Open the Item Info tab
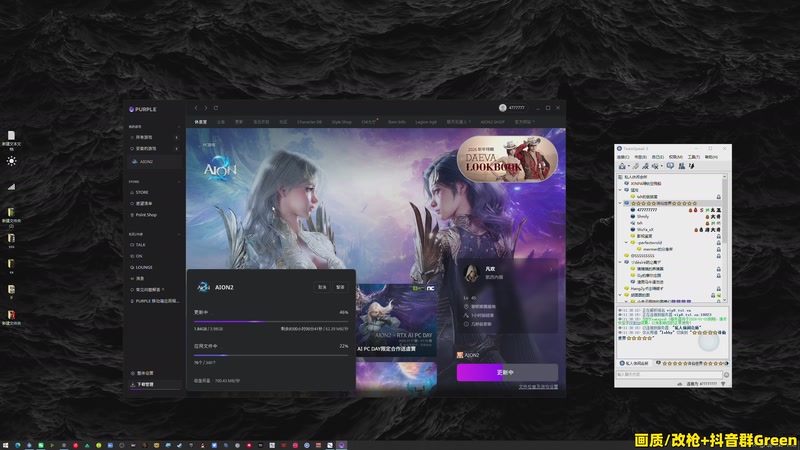The height and width of the screenshot is (450, 800). click(396, 122)
